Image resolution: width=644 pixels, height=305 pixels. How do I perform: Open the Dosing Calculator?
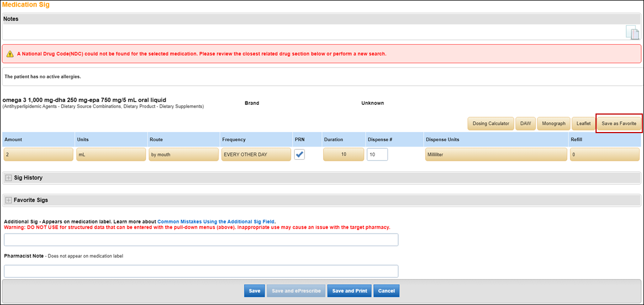(490, 124)
